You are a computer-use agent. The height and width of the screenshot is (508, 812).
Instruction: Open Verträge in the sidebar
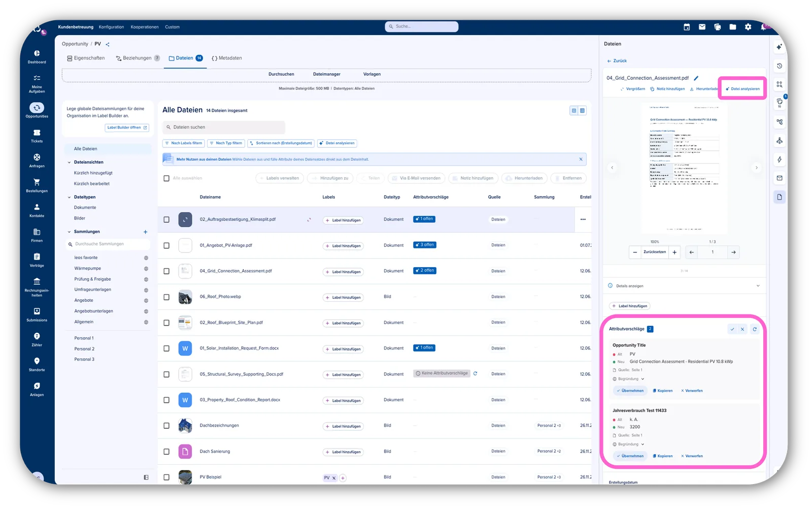click(x=37, y=260)
